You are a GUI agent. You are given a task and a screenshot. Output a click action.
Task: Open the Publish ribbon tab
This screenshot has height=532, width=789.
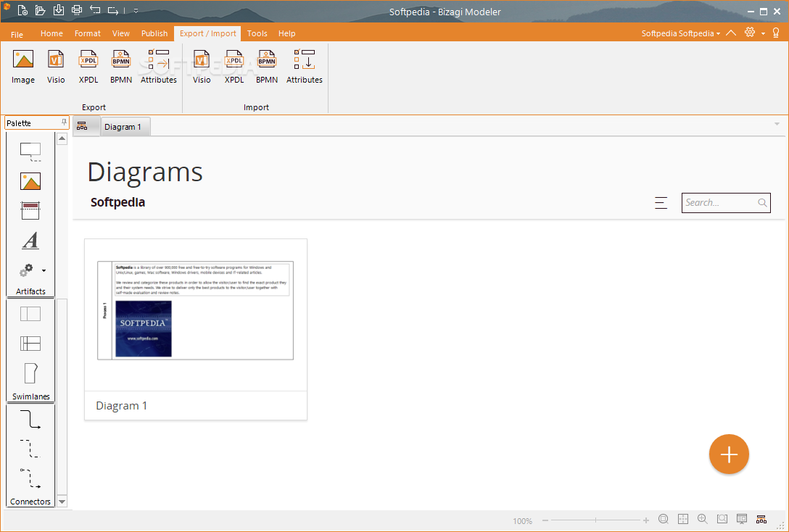[x=154, y=33]
